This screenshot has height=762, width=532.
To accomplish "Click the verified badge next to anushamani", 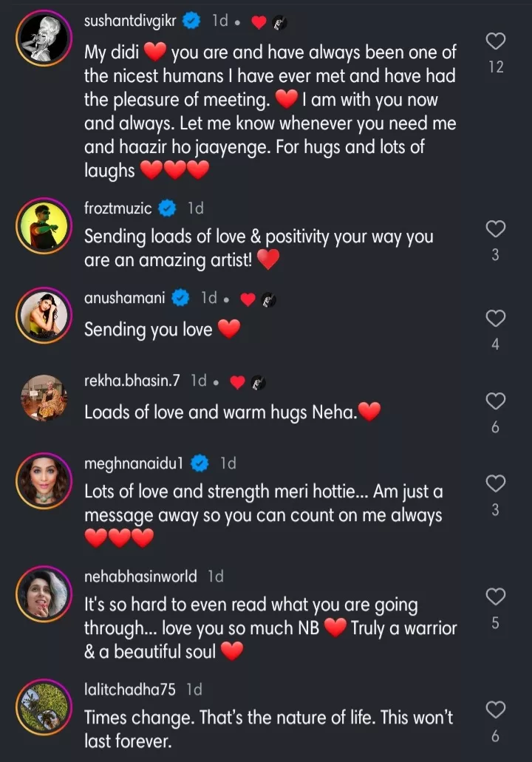I will point(180,299).
